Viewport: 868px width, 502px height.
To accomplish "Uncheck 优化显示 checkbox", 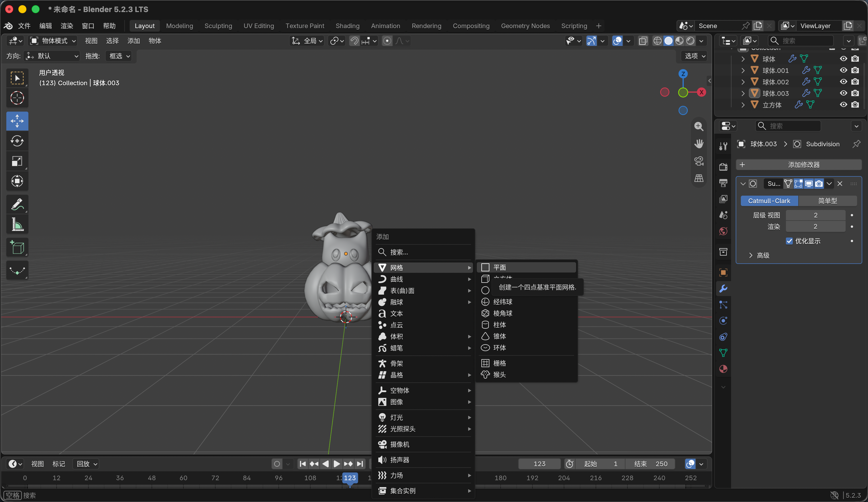I will [789, 241].
